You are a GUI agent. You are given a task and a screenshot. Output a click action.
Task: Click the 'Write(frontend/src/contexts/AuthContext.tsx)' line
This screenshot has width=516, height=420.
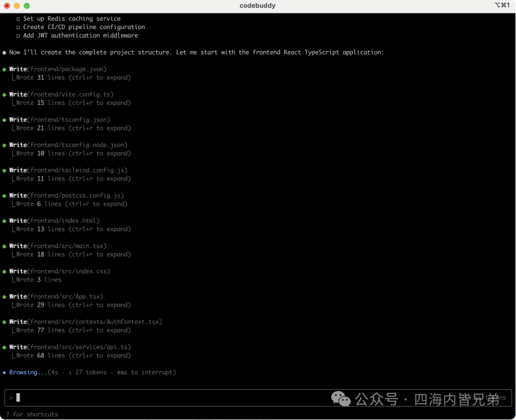(x=86, y=322)
